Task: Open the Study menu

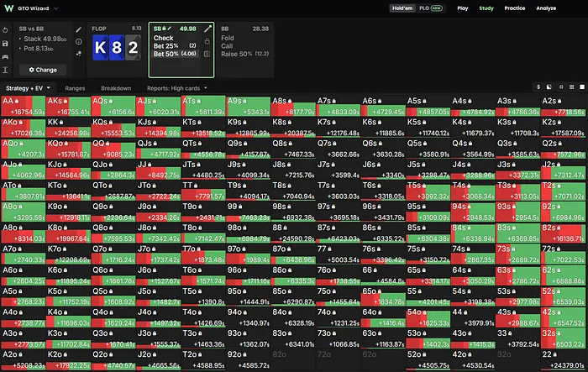Action: click(486, 8)
